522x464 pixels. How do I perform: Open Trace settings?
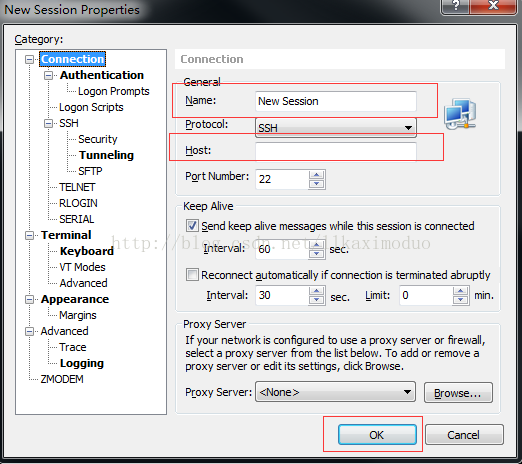click(73, 347)
